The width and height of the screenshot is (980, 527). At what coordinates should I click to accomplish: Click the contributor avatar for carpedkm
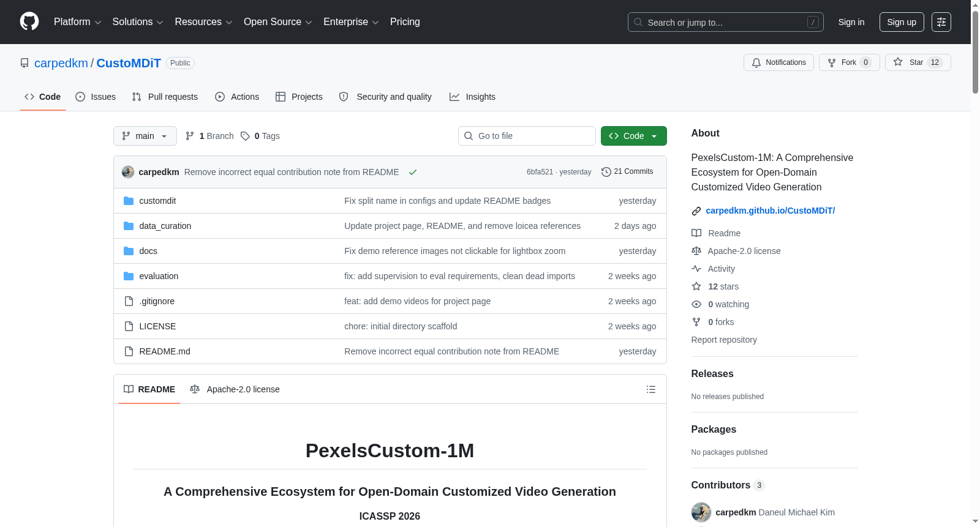[701, 512]
